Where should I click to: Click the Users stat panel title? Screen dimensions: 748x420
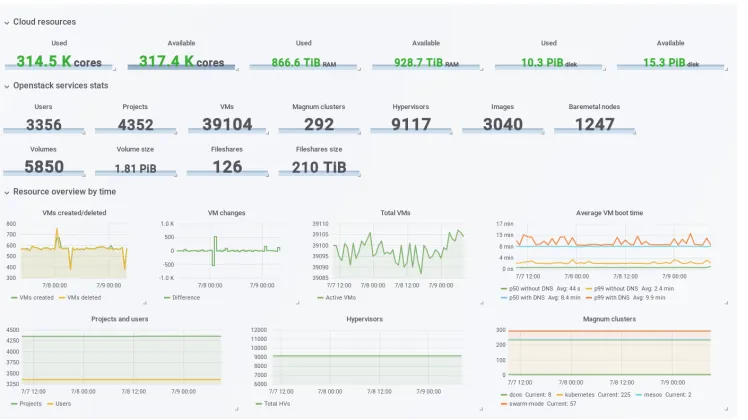pos(43,107)
